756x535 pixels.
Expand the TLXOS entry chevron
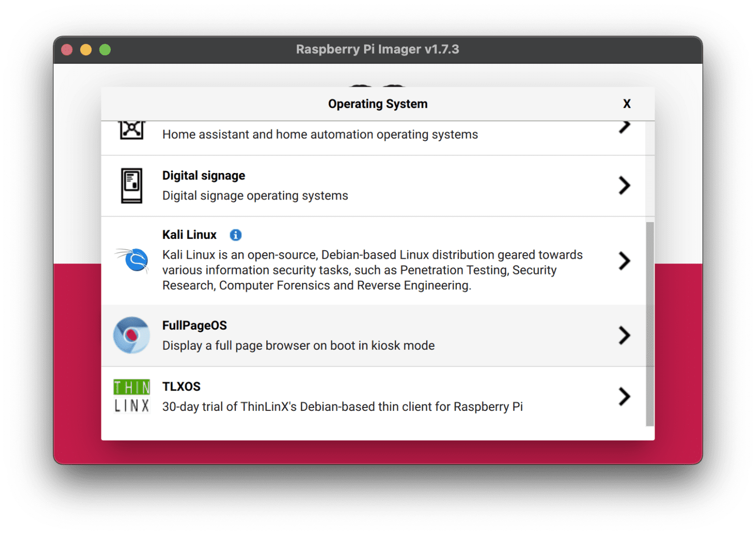[x=625, y=397]
